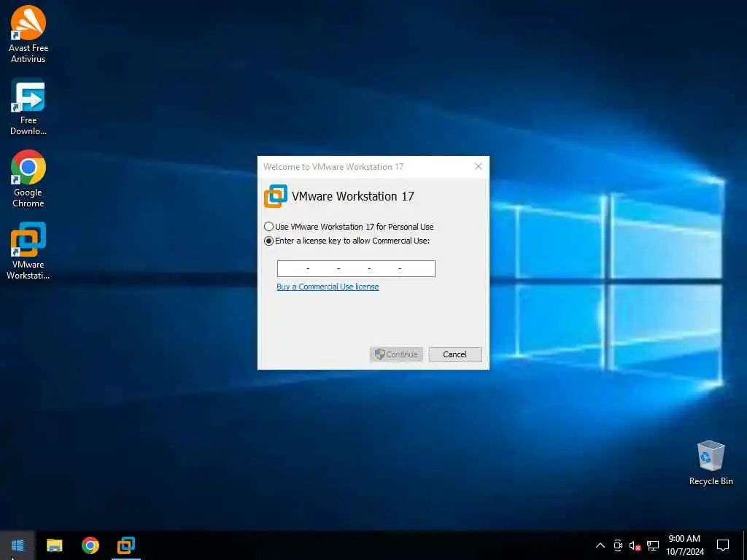
Task: Show hidden system tray icons
Action: 600,545
